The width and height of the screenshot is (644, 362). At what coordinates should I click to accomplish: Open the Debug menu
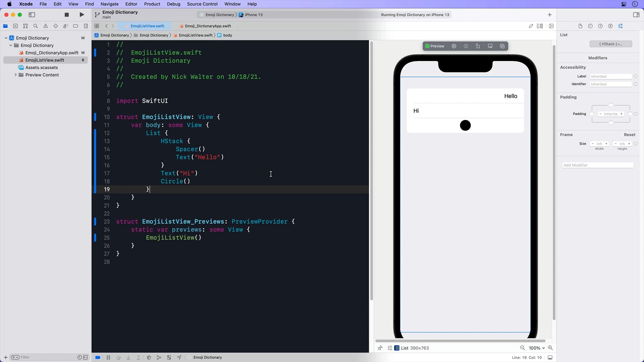[173, 4]
